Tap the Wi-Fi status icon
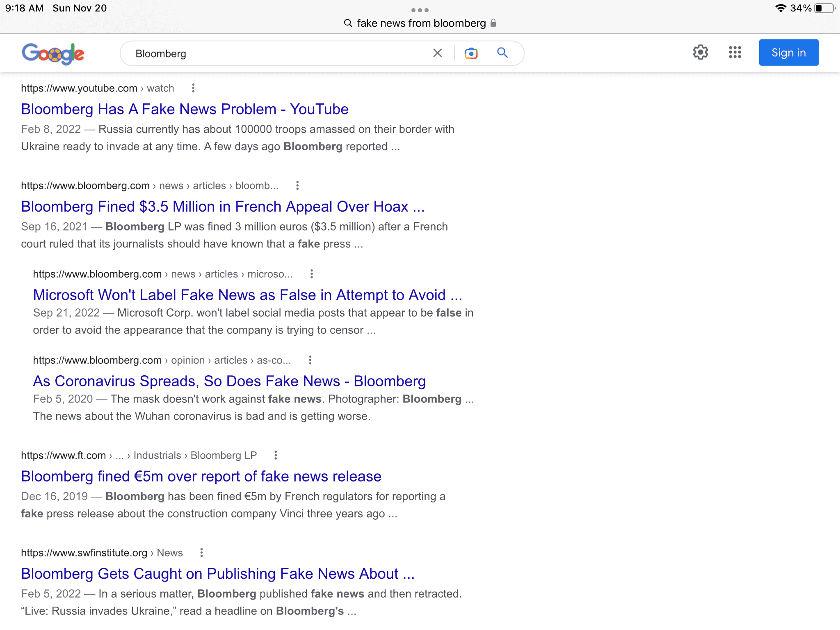This screenshot has height=630, width=840. coord(781,8)
